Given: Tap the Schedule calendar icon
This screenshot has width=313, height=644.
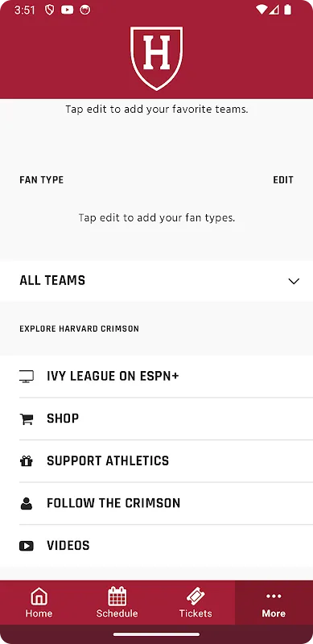Looking at the screenshot, I should (117, 597).
